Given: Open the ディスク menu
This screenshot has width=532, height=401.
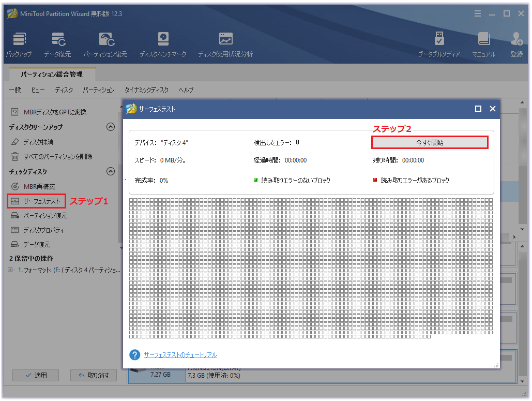Looking at the screenshot, I should (x=64, y=90).
